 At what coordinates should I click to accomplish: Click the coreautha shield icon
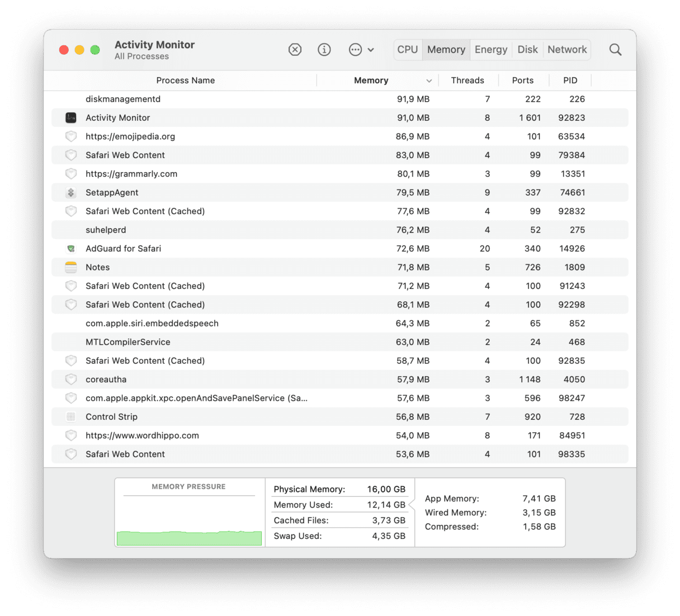[x=71, y=380]
